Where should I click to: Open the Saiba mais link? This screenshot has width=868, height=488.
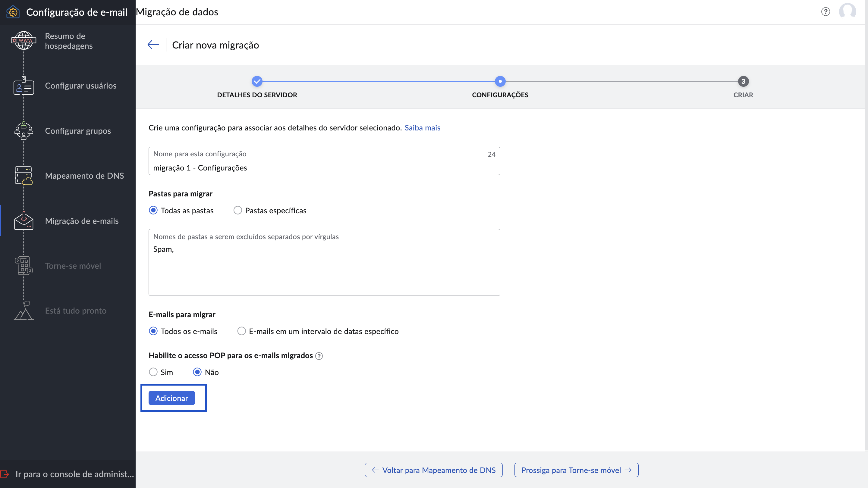pyautogui.click(x=422, y=128)
